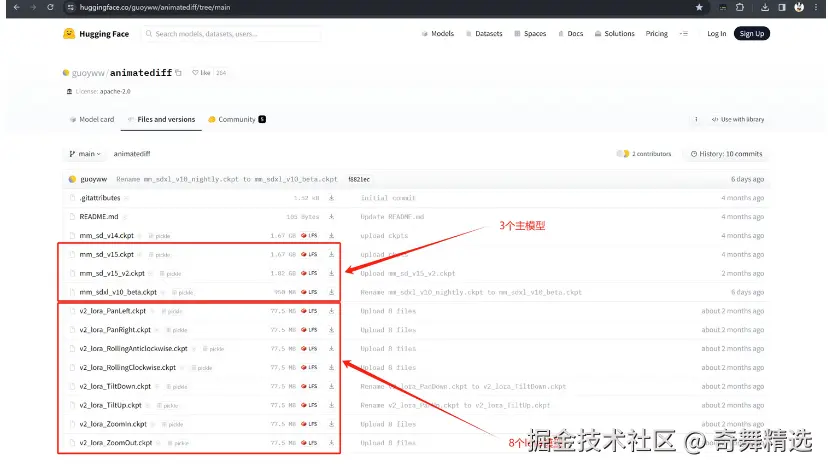Click the browser forward arrow
The height and width of the screenshot is (470, 828).
(x=33, y=7)
